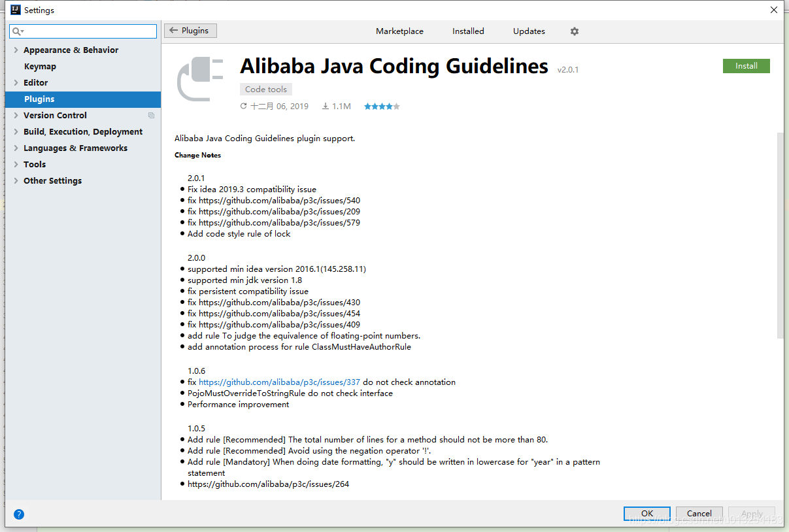Click the Alibaba plugin placeholder logo icon
Viewport: 789px width, 532px height.
click(x=200, y=79)
